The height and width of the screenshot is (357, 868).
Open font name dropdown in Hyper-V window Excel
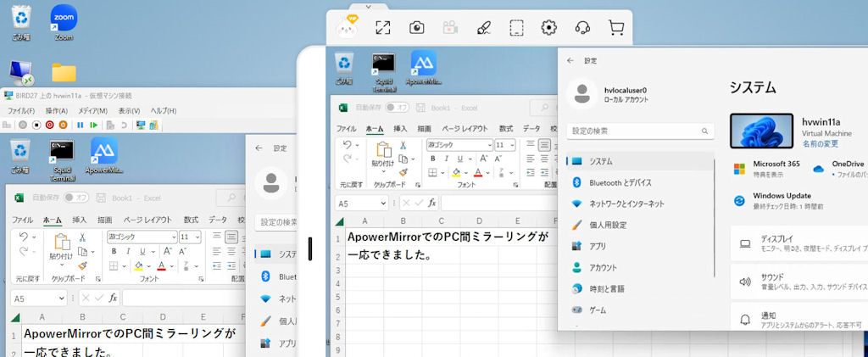(174, 237)
